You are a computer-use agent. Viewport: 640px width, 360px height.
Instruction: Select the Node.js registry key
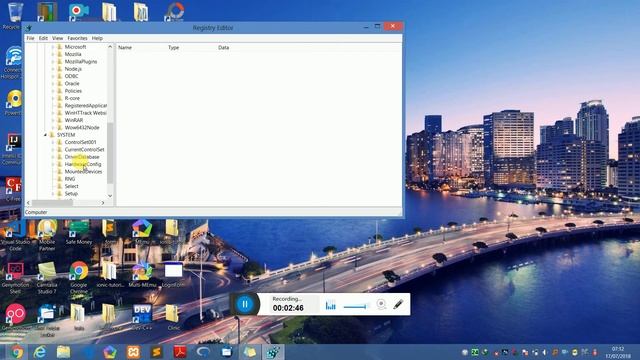pos(73,69)
